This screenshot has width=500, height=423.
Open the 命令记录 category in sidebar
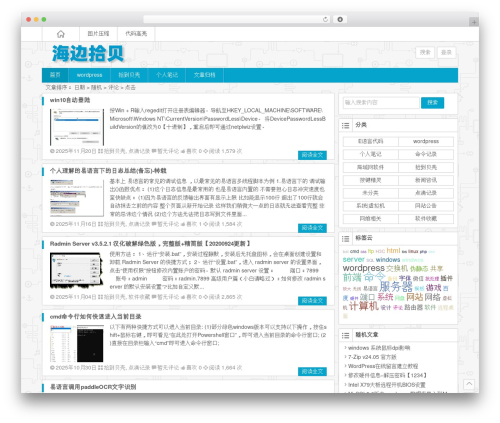(426, 154)
